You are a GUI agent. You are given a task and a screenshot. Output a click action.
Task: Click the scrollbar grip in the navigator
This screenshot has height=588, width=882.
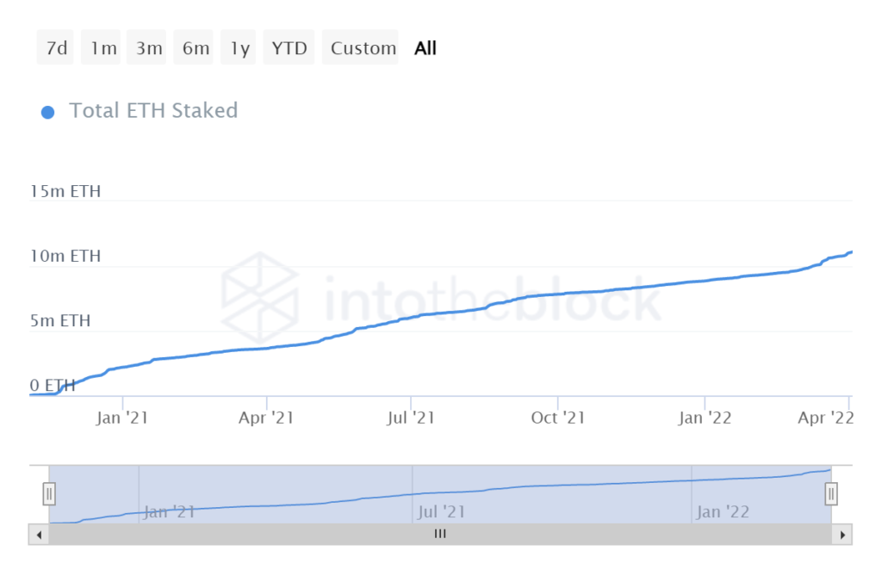(440, 534)
